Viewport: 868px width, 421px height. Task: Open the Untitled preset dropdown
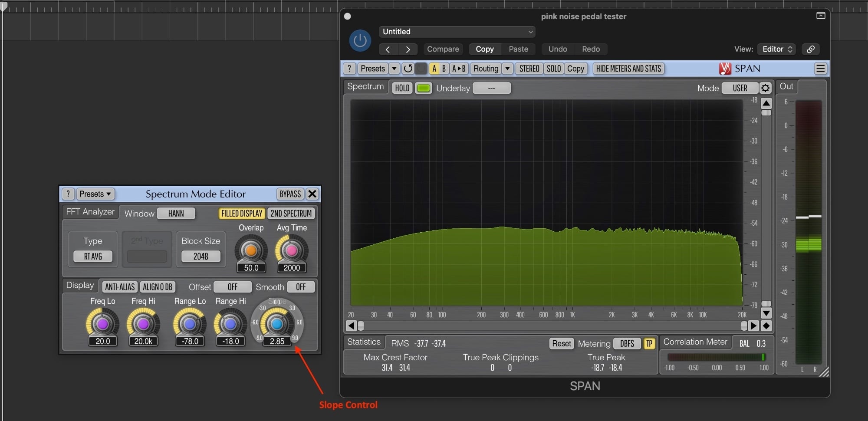[457, 32]
